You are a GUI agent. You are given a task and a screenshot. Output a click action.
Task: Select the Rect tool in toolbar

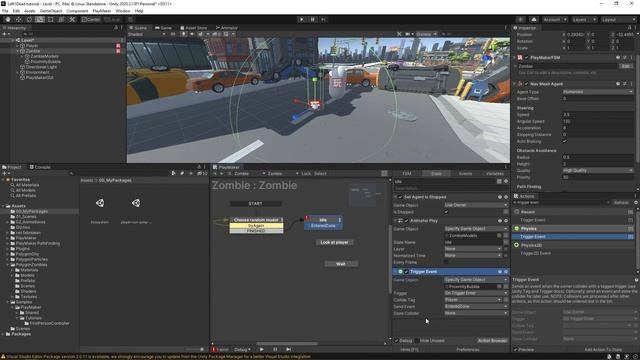click(51, 19)
